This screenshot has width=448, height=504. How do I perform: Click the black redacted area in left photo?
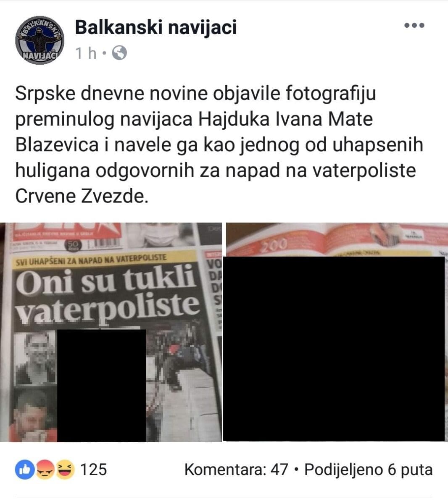click(101, 385)
